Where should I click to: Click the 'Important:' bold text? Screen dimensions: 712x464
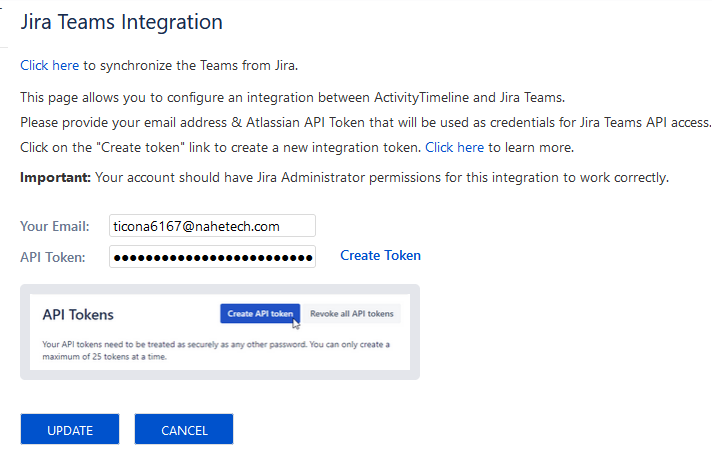pos(55,178)
